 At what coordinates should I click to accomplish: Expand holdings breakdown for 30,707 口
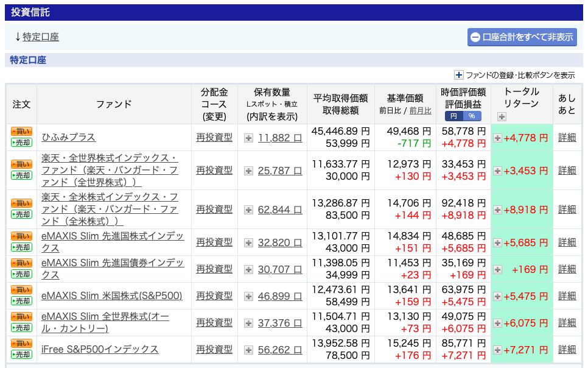[248, 270]
